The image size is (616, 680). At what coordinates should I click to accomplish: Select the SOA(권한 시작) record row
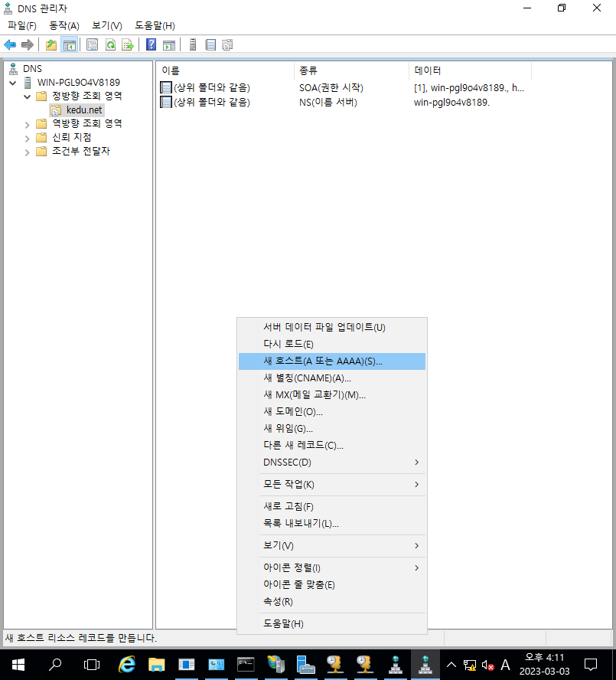point(343,87)
